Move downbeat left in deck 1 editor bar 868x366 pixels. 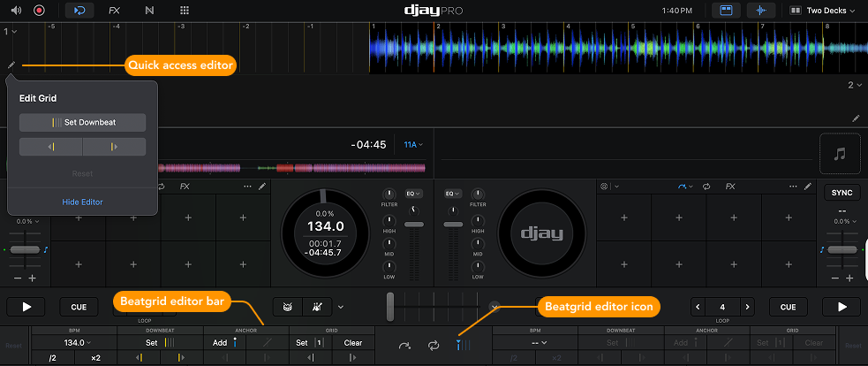139,358
